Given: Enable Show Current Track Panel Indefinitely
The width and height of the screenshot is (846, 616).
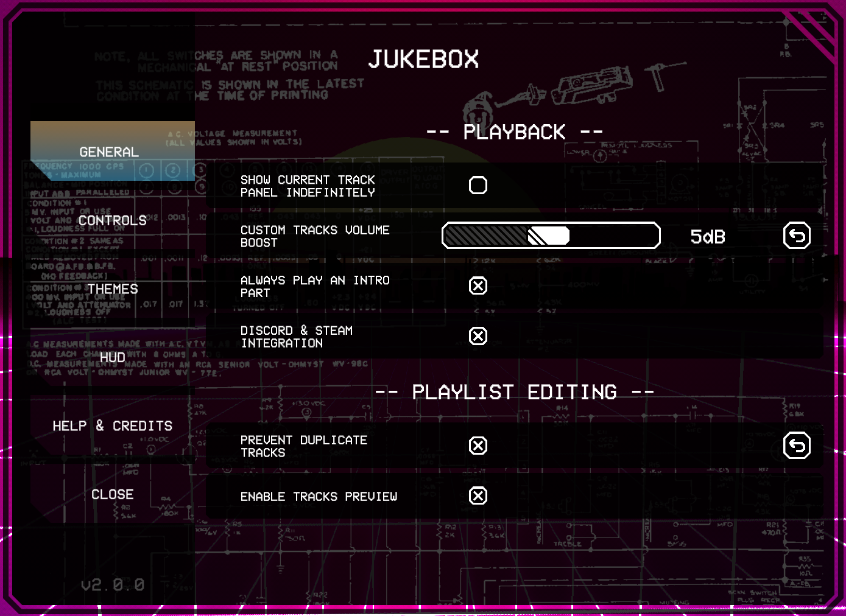Looking at the screenshot, I should pyautogui.click(x=478, y=185).
